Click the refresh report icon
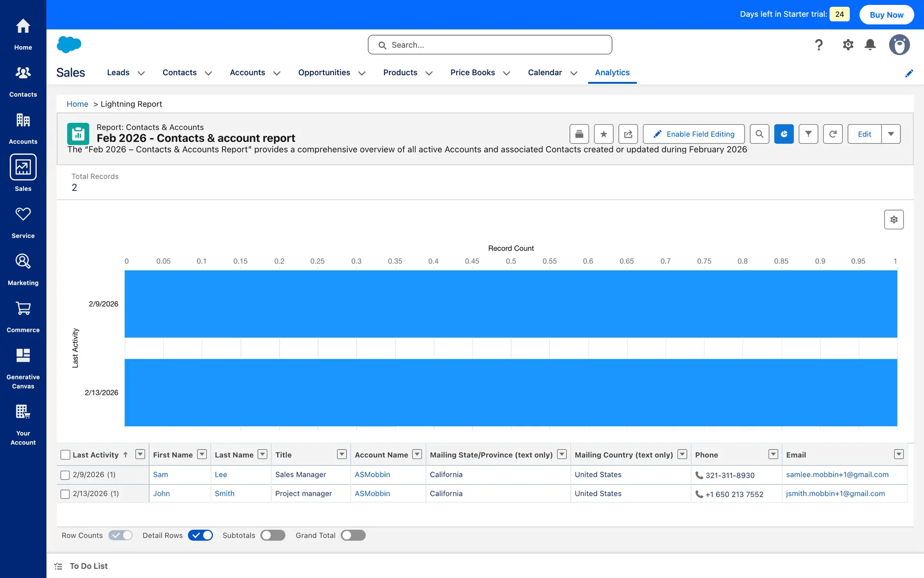 [x=833, y=134]
